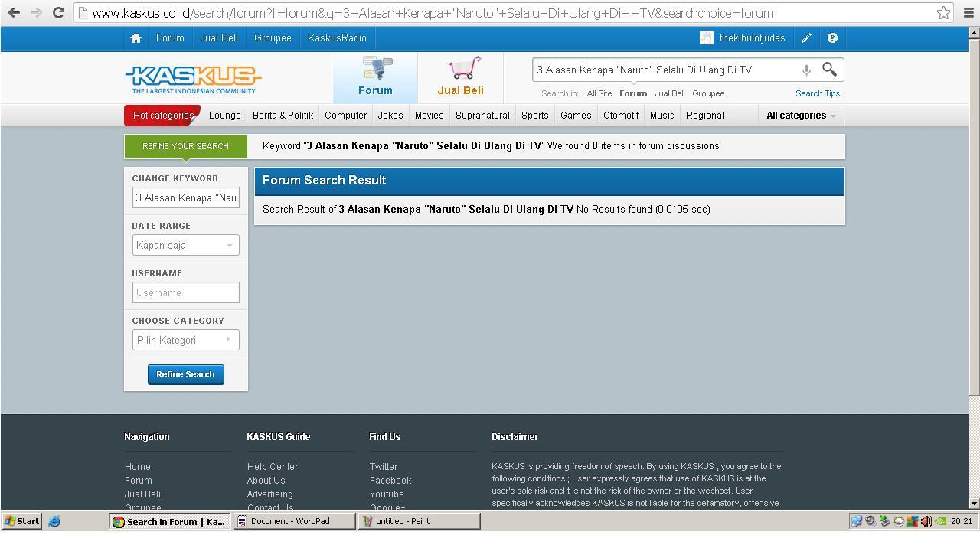
Task: Open the Jokes category
Action: coord(390,116)
